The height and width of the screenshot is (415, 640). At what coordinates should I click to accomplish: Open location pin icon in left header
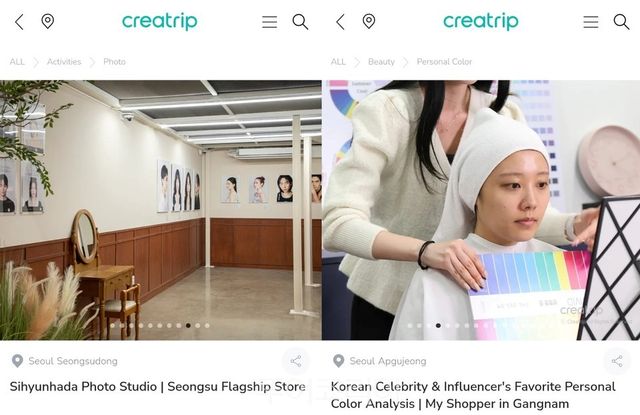tap(48, 21)
